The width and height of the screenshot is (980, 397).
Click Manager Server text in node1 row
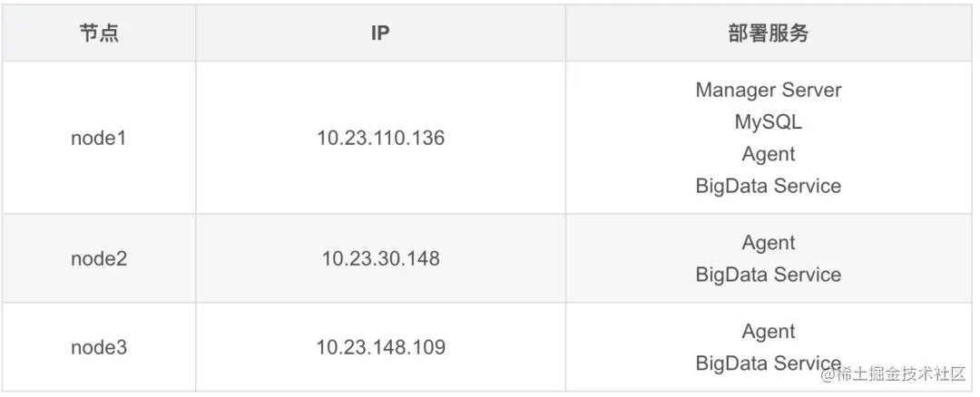(x=768, y=90)
